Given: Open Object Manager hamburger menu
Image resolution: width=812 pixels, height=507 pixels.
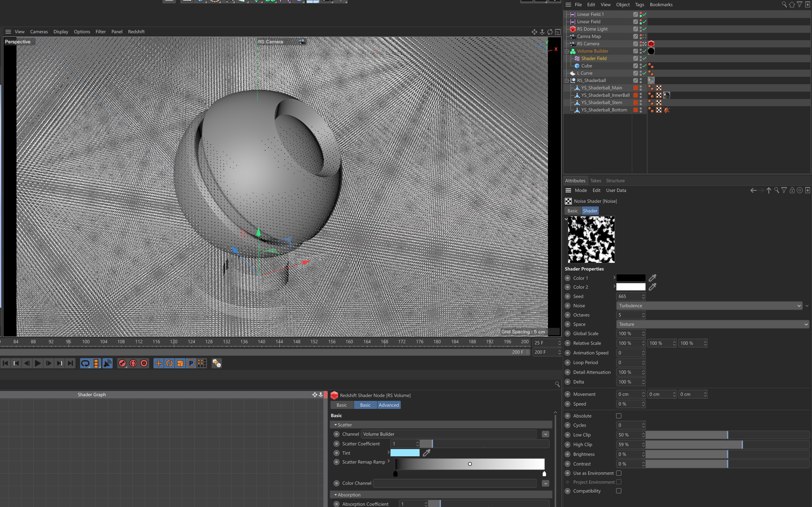Looking at the screenshot, I should [568, 4].
